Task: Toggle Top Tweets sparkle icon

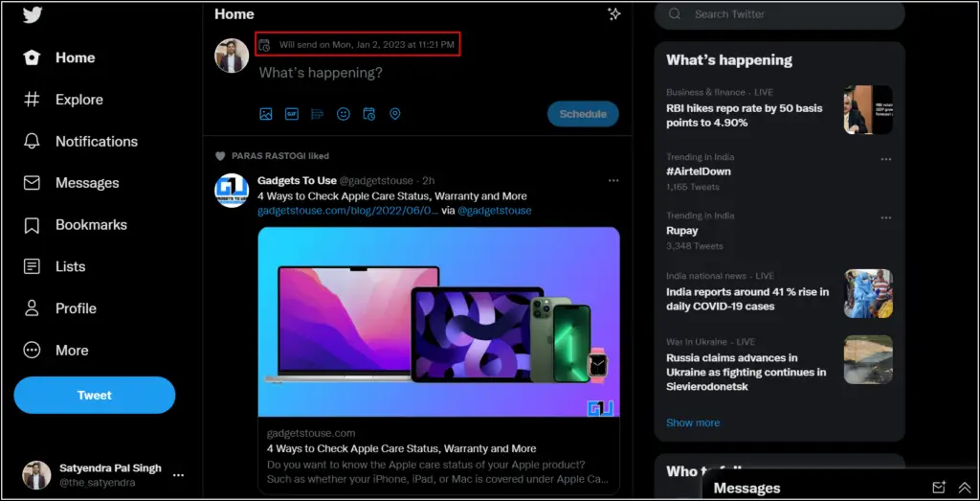Action: pos(614,14)
